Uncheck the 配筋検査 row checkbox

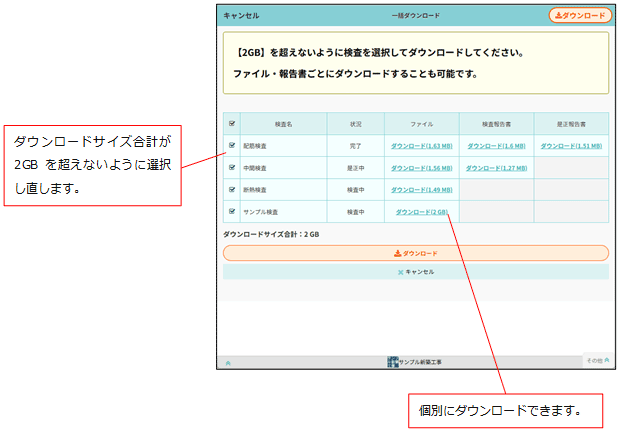point(232,145)
